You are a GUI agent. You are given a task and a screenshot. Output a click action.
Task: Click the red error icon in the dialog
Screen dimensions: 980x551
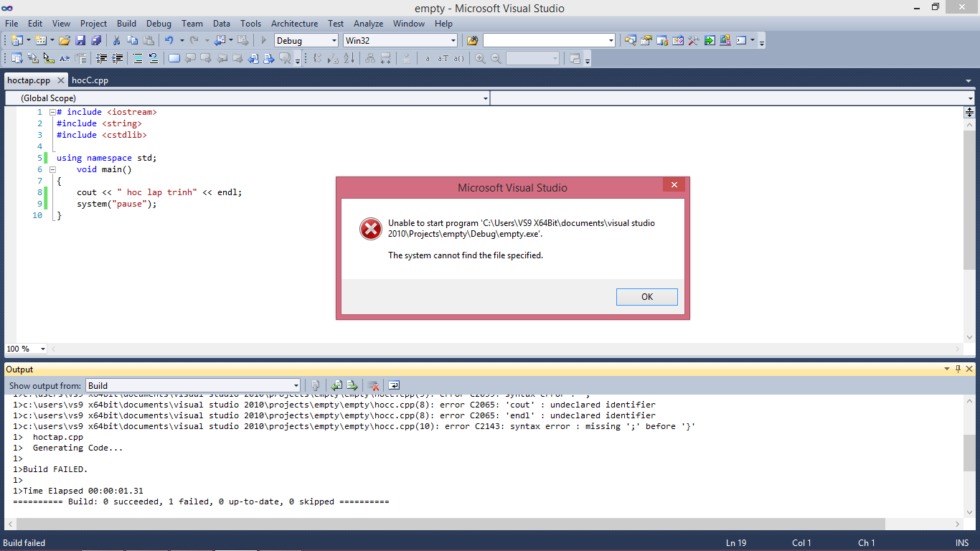370,229
